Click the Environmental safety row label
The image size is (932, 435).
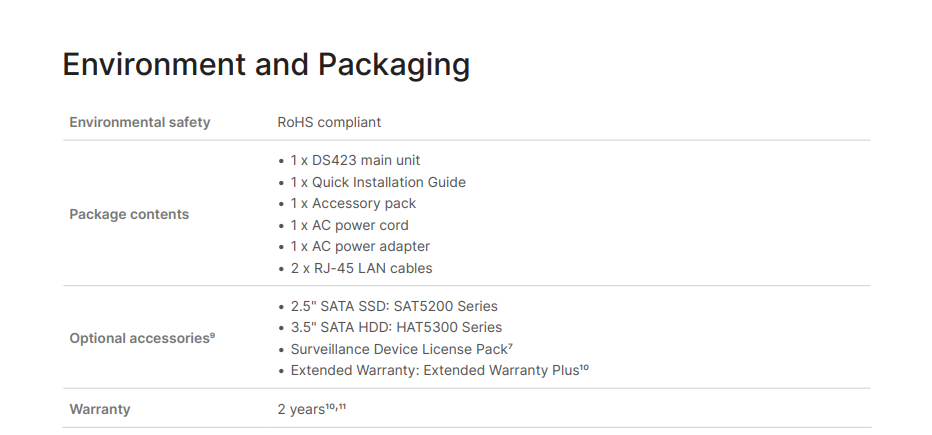tap(139, 122)
